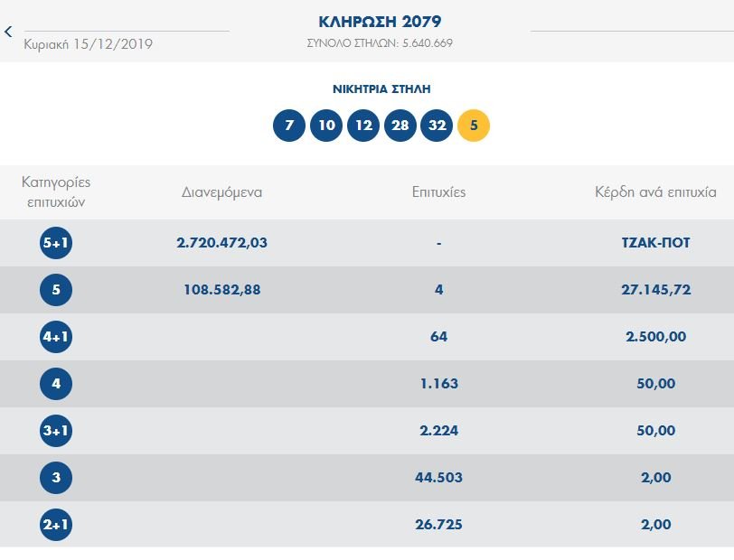Select the 4+1 category badge
Viewport: 734px width, 560px height.
click(56, 337)
